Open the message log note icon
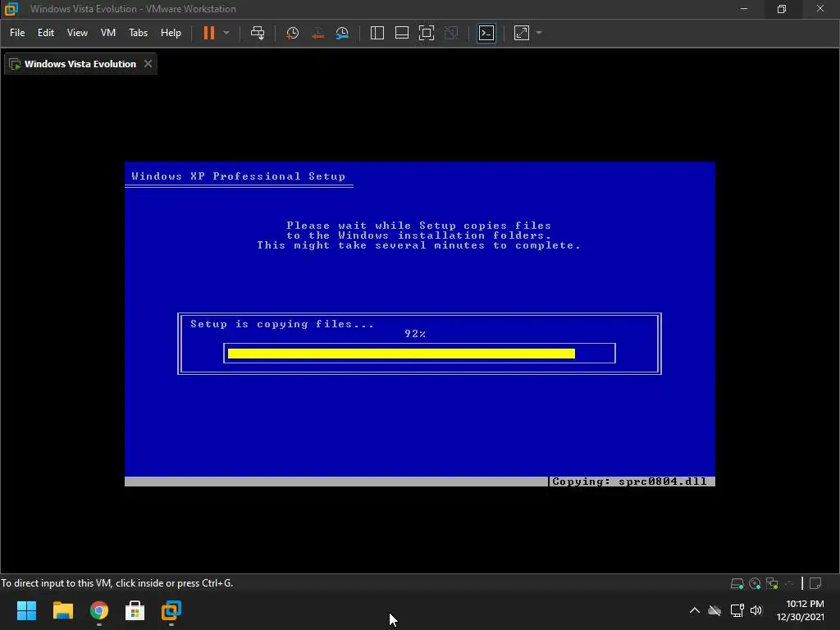The image size is (840, 630). (815, 583)
